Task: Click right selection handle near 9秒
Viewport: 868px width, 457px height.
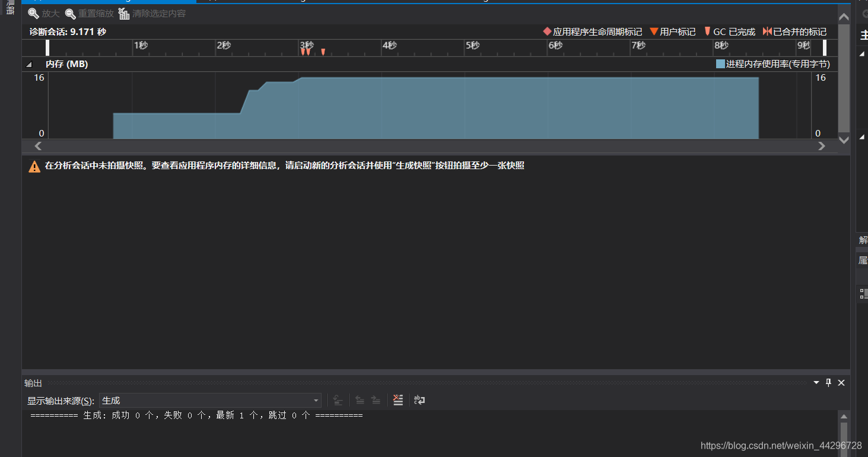Action: coord(824,47)
